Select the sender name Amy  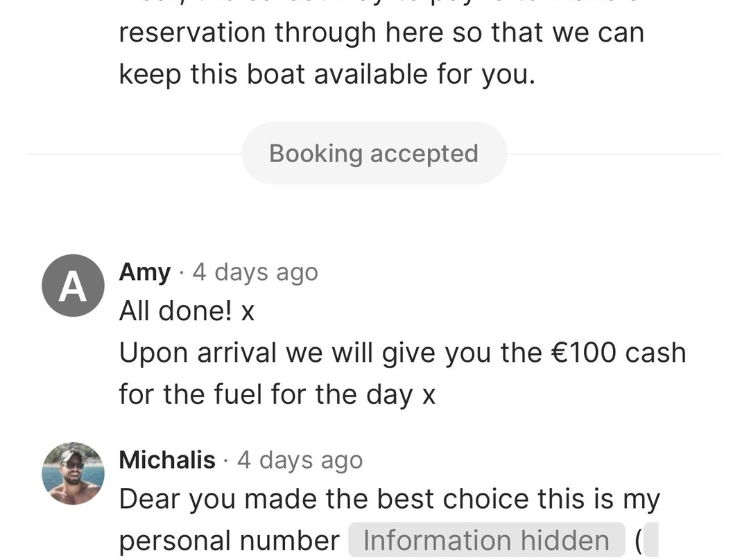tap(144, 272)
